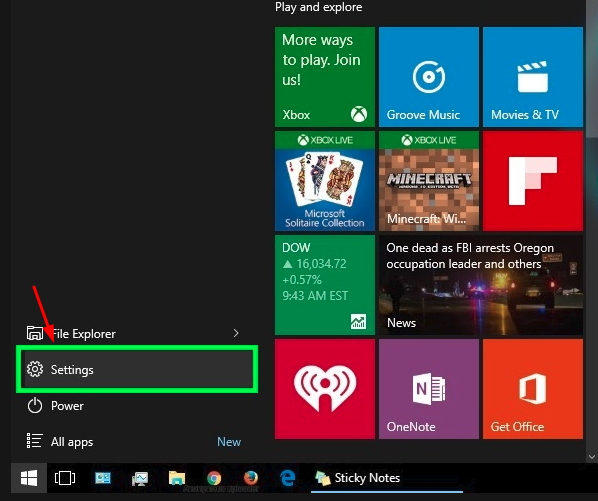Screen dimensions: 598x501
Task: Launch the iHeartRadio tile
Action: (325, 389)
